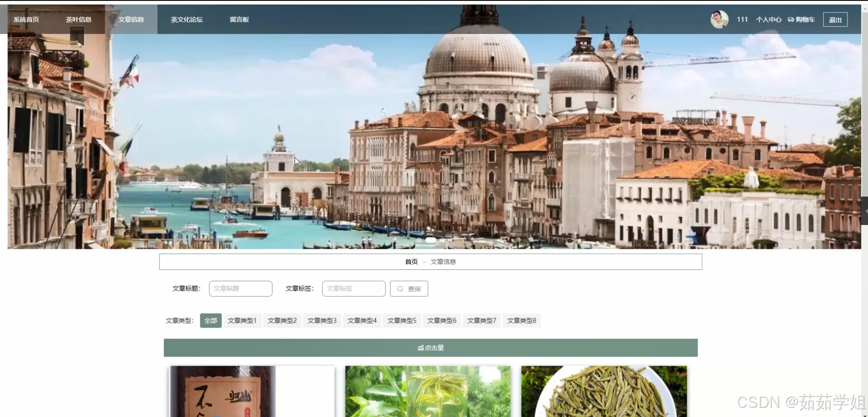Show next carousel slide arrow
The width and height of the screenshot is (868, 417).
pyautogui.click(x=846, y=136)
